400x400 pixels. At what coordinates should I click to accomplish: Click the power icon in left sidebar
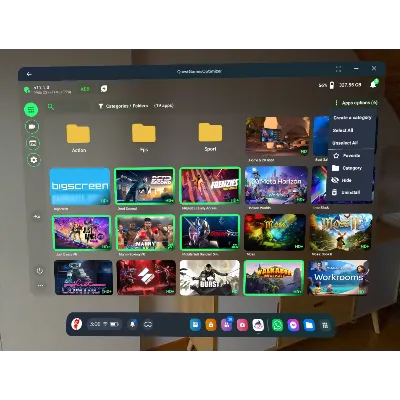point(40,271)
